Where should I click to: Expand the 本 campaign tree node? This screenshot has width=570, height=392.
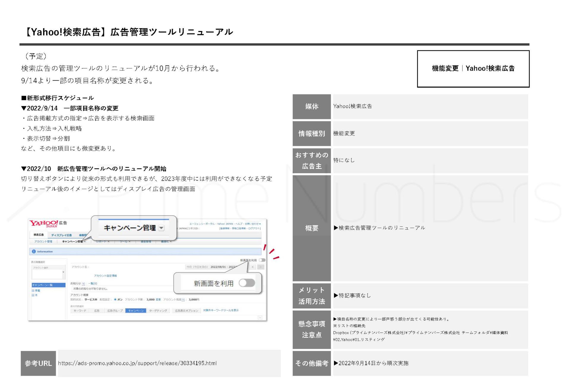coord(33,295)
